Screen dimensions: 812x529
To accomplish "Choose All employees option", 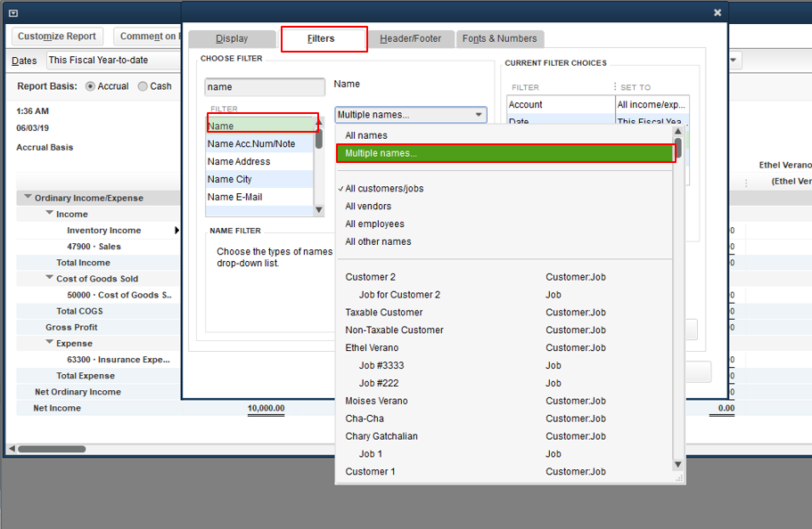I will [504, 224].
